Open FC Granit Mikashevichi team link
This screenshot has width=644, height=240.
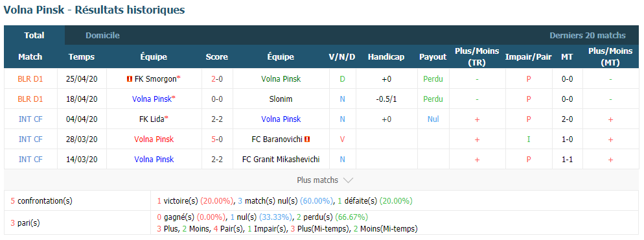pyautogui.click(x=281, y=160)
